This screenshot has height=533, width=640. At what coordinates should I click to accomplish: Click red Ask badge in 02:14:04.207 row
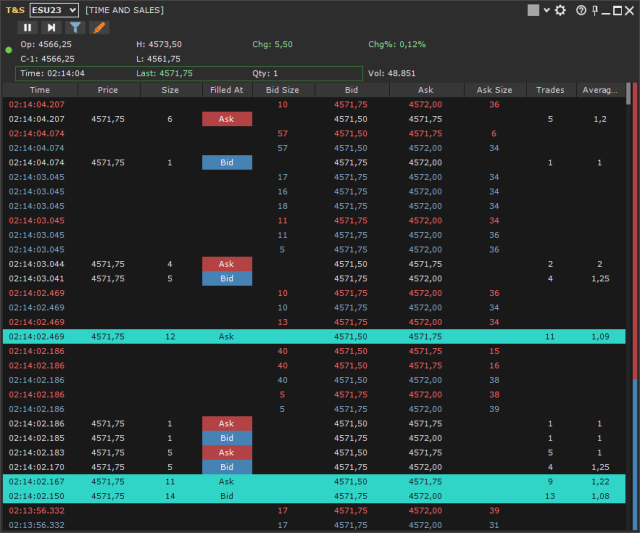pyautogui.click(x=227, y=119)
